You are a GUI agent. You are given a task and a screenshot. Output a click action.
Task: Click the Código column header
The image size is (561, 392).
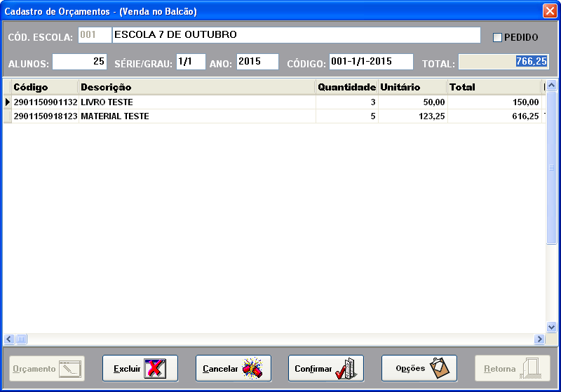[x=45, y=87]
